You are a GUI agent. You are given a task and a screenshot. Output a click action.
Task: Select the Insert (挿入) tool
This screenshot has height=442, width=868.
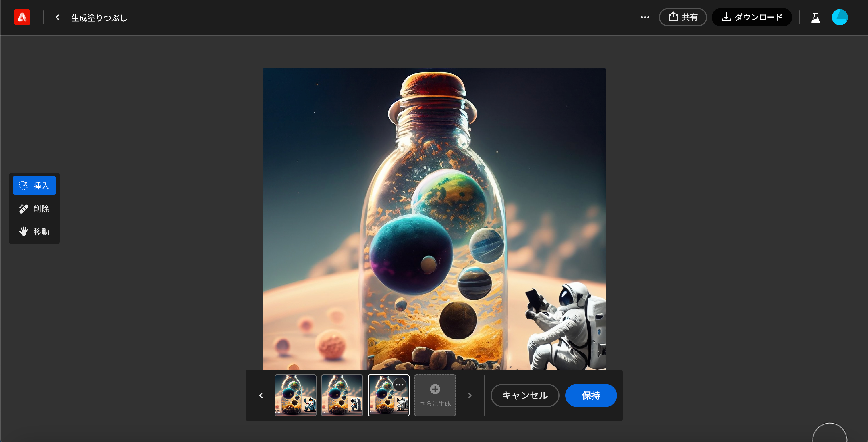coord(34,185)
